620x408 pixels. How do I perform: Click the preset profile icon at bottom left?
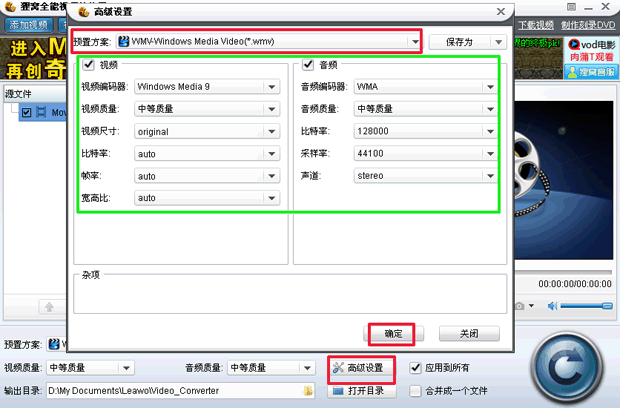coord(53,344)
